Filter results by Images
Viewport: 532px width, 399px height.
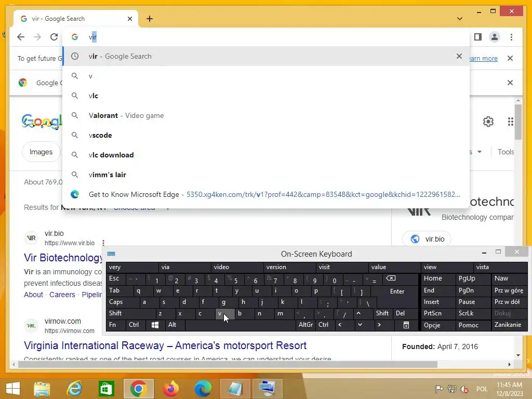click(x=41, y=152)
